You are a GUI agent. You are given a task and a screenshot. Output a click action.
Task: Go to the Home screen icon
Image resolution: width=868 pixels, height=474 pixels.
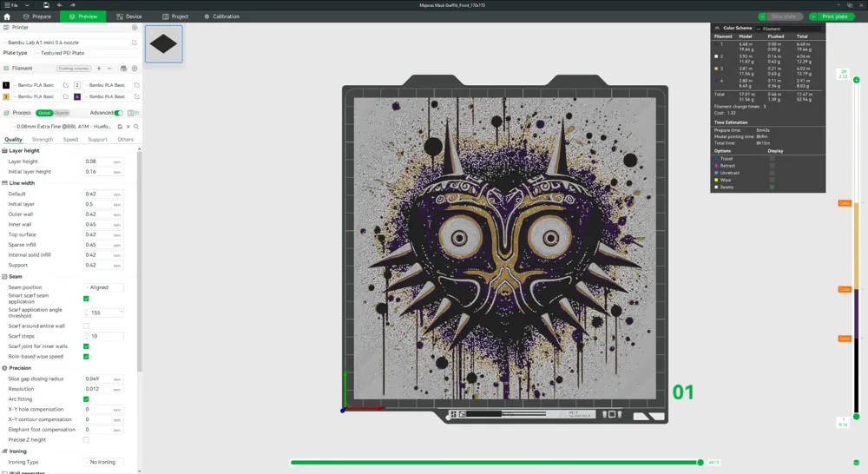[7, 16]
